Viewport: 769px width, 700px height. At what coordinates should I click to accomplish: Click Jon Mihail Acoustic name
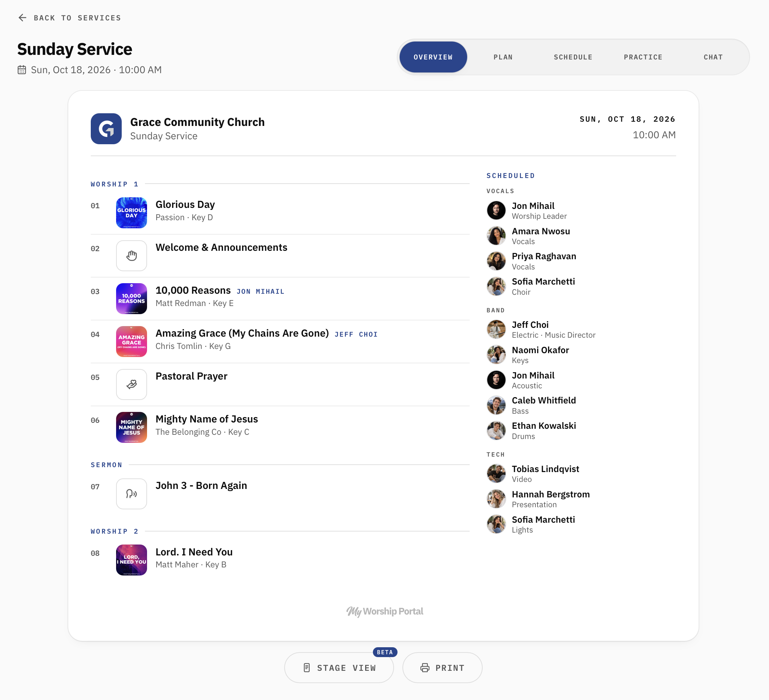(x=533, y=375)
